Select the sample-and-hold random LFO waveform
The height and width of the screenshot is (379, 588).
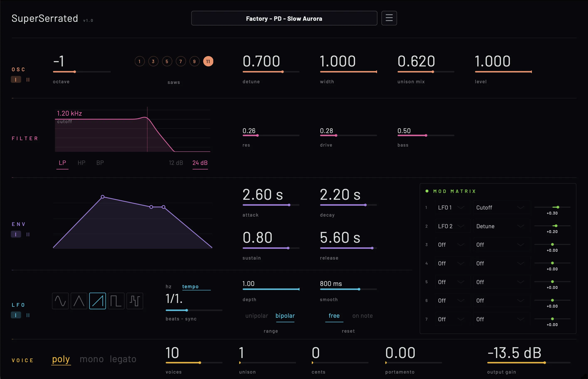pyautogui.click(x=135, y=301)
